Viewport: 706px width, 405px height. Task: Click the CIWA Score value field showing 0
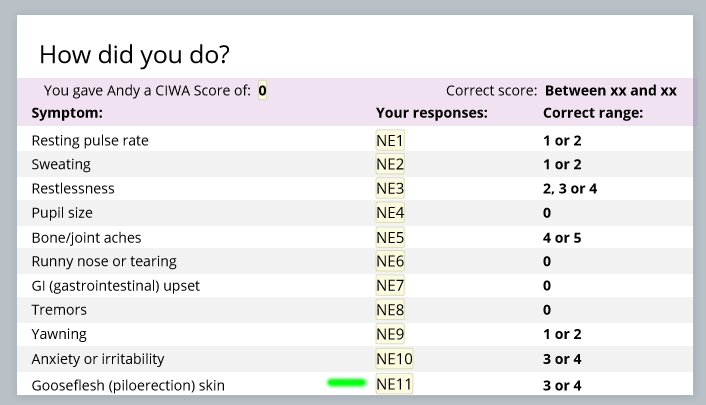262,90
